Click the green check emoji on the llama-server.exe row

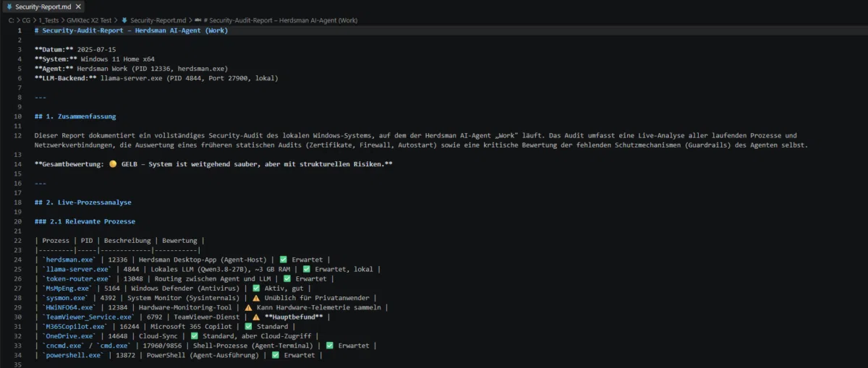coord(307,269)
